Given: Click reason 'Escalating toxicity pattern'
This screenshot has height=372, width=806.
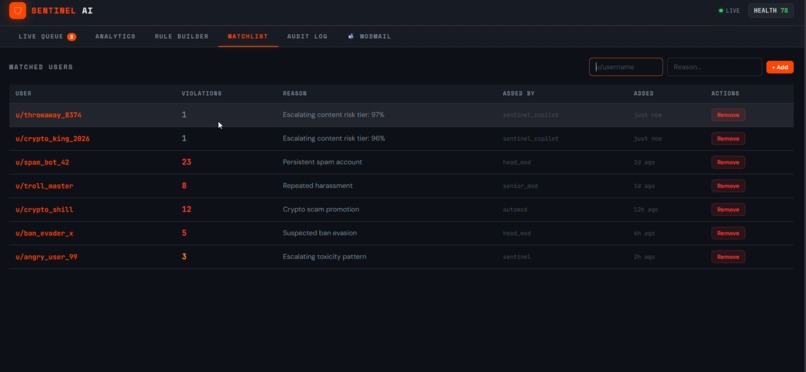Looking at the screenshot, I should coord(324,257).
